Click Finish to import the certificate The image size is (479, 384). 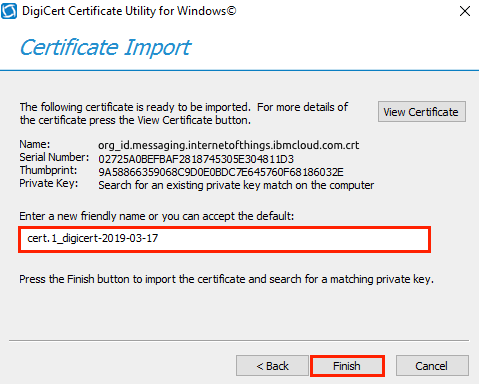[x=347, y=366]
